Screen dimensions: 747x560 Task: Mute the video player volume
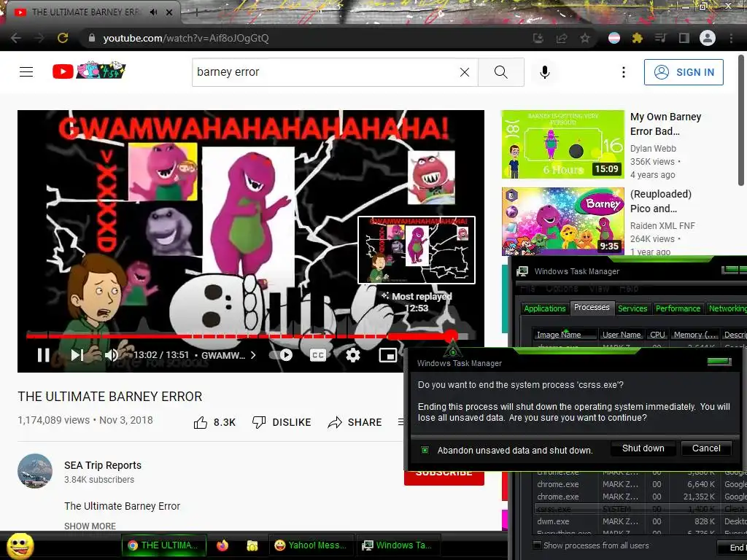click(111, 355)
